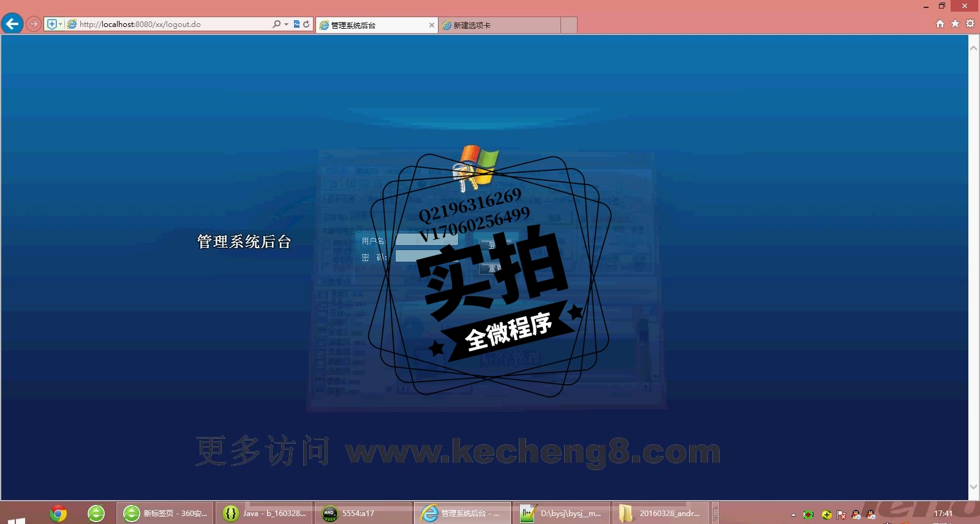Switch to the 新建选项卡 tab
The image size is (980, 524).
(x=499, y=25)
